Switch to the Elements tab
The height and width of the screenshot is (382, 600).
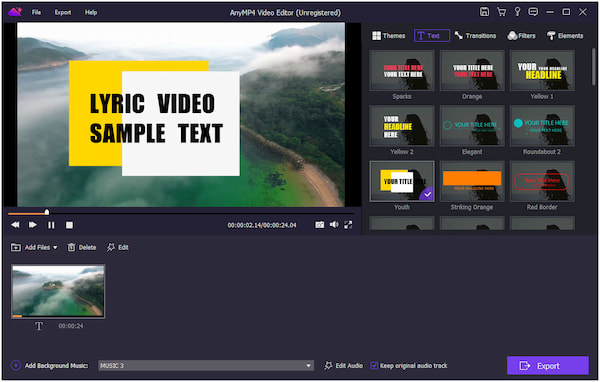[x=565, y=36]
